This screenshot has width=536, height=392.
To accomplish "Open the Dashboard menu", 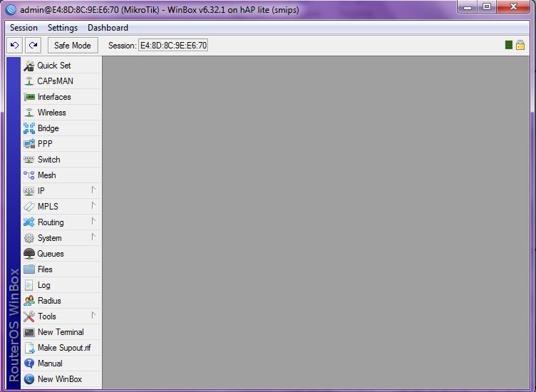I will [x=108, y=28].
